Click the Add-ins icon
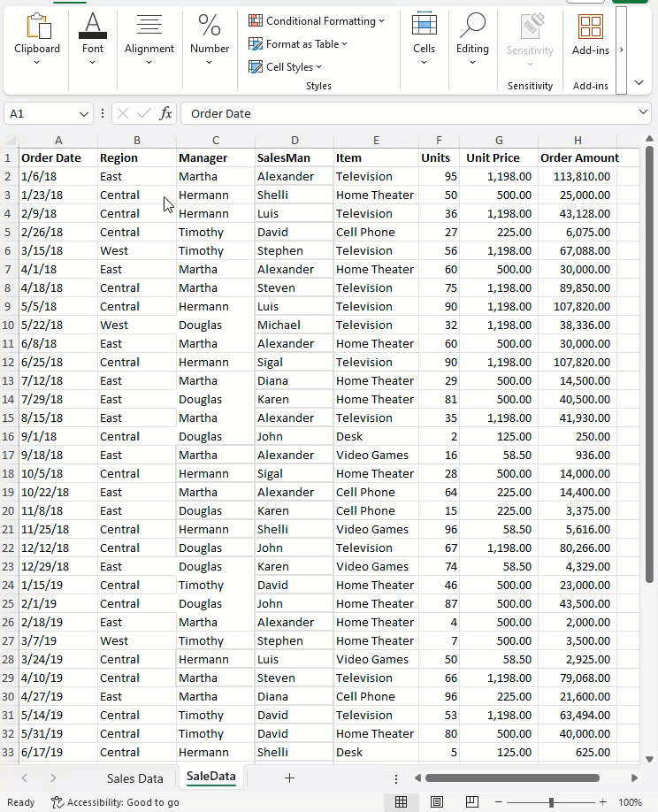Viewport: 658px width, 812px height. [x=590, y=27]
